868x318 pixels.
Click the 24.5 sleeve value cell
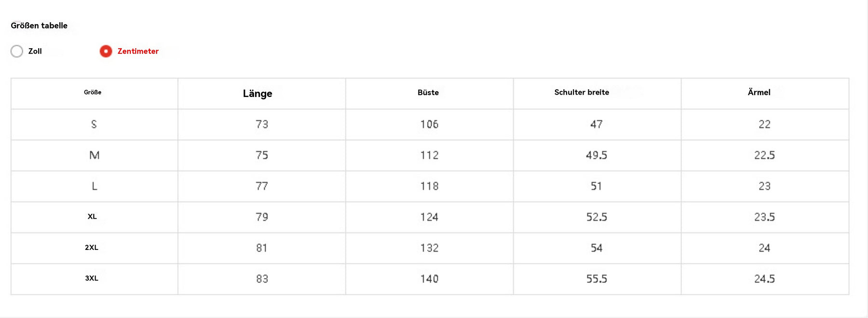coord(765,279)
